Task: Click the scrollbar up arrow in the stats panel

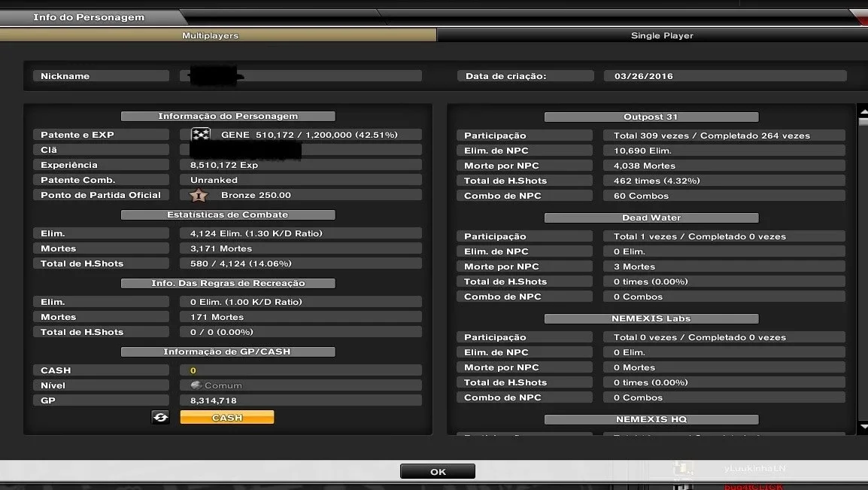Action: click(863, 112)
